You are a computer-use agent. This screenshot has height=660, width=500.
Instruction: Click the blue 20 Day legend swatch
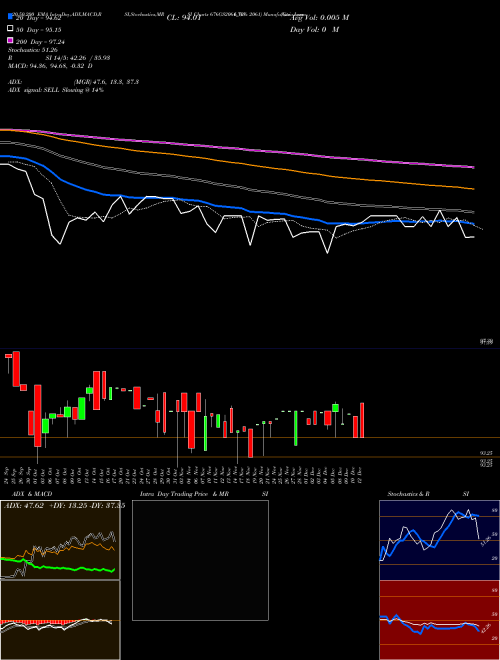(10, 17)
